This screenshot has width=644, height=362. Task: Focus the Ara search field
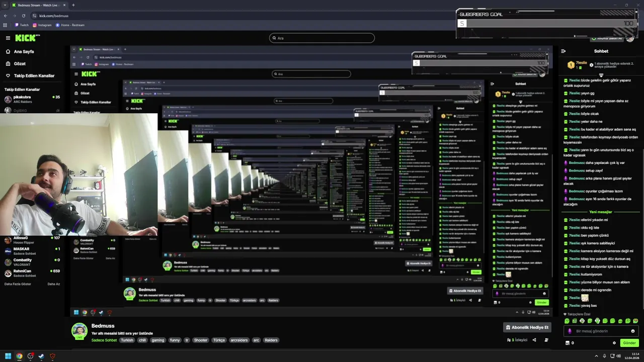click(322, 38)
